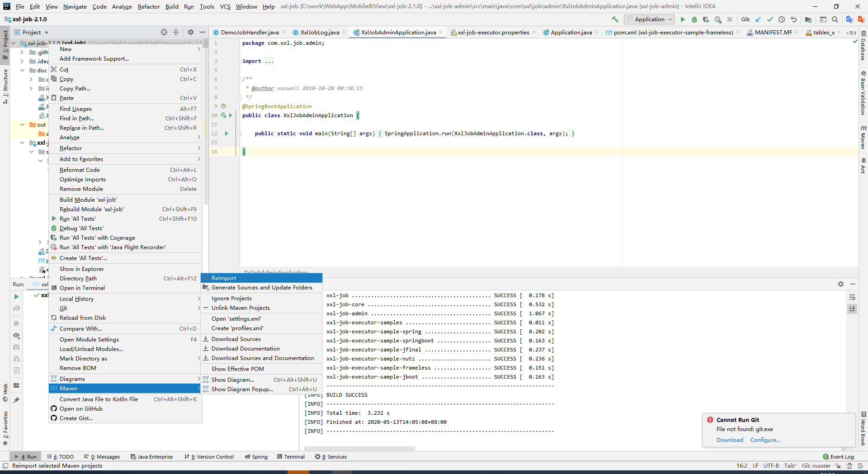Open the Terminal tool window button
The image size is (868, 474).
pos(291,457)
